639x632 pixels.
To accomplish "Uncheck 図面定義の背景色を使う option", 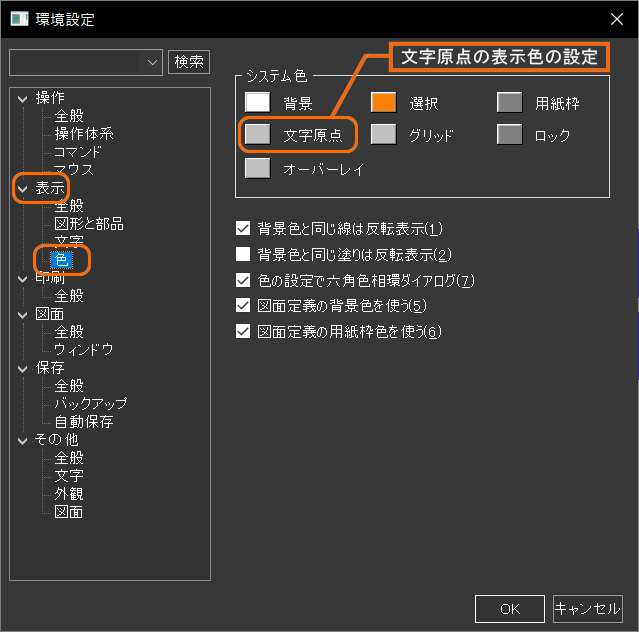I will pos(242,305).
